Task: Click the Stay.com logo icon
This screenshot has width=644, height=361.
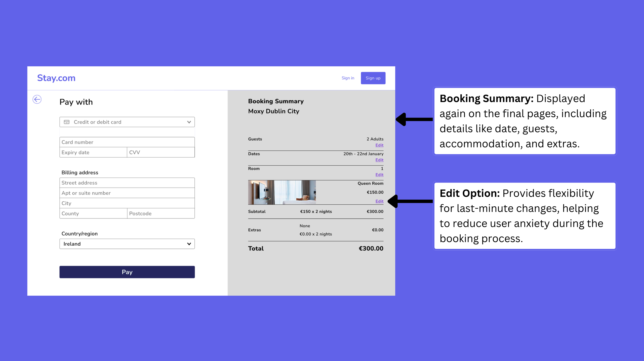Action: pyautogui.click(x=56, y=78)
